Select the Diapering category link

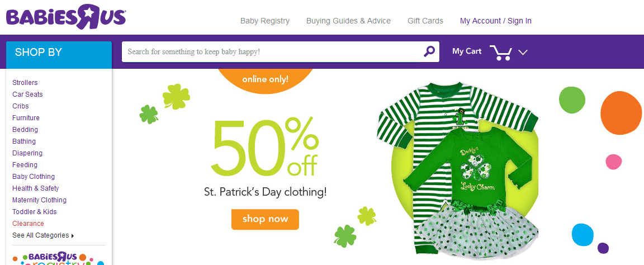27,153
